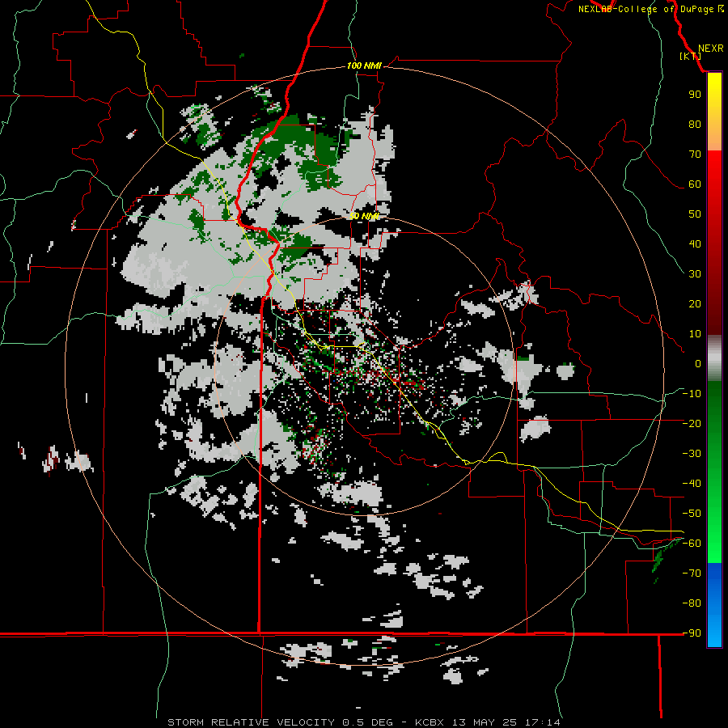The height and width of the screenshot is (728, 728).
Task: Click the 30 value on velocity scale
Action: click(695, 274)
